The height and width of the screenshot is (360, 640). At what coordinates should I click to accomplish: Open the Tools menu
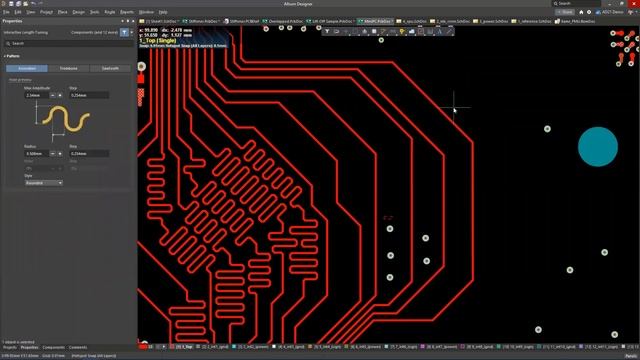pyautogui.click(x=94, y=12)
